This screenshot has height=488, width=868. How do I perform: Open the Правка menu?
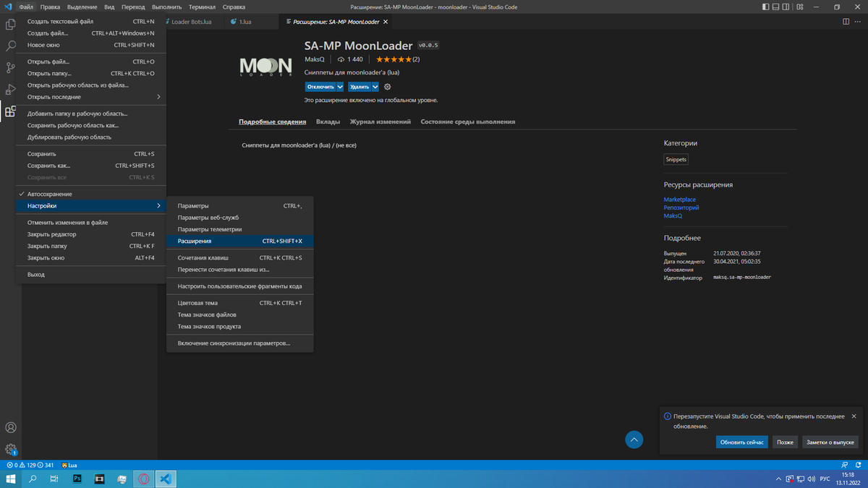[50, 7]
